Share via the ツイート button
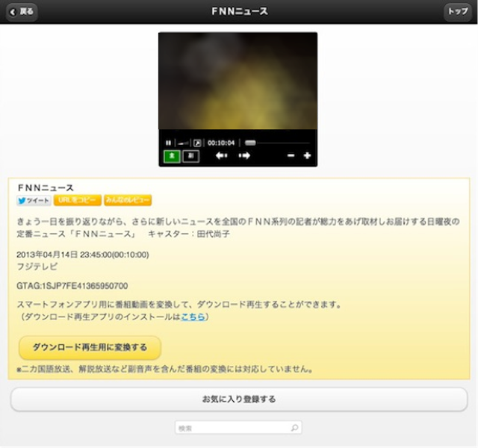The image size is (478, 448). 34,201
